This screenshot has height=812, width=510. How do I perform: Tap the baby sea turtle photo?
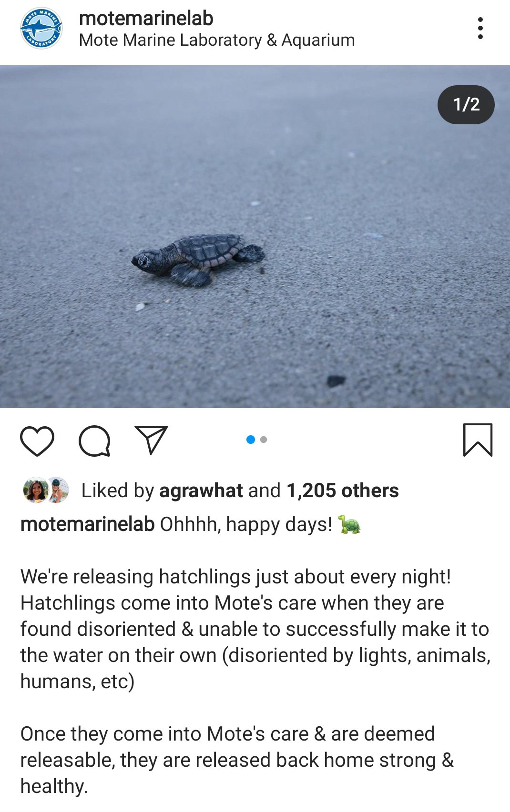pyautogui.click(x=198, y=260)
